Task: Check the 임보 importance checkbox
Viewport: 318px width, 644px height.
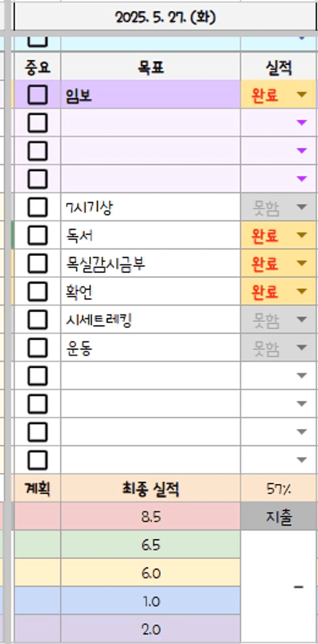Action: (x=37, y=95)
